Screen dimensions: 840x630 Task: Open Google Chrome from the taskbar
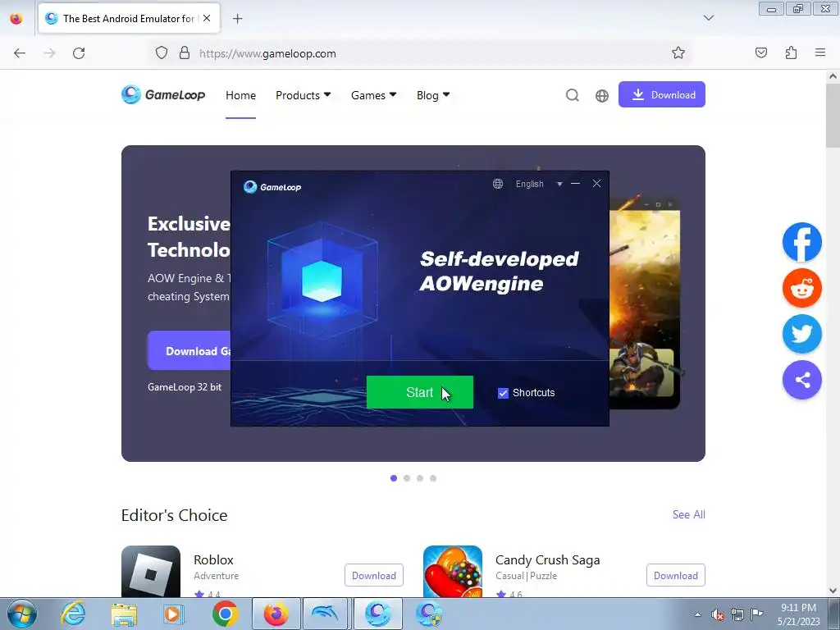[x=225, y=614]
